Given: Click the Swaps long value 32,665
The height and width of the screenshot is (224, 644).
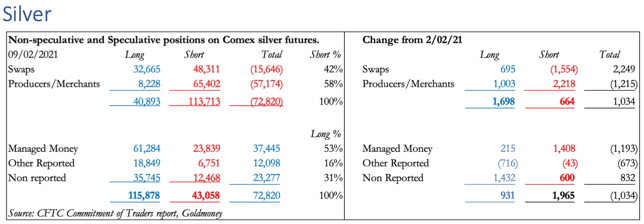Looking at the screenshot, I should (146, 69).
